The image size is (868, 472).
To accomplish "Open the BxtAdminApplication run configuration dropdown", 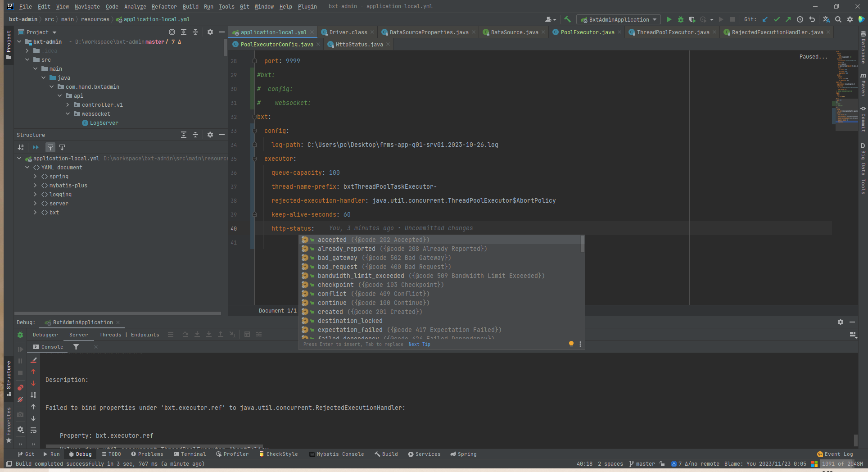I will [x=619, y=19].
